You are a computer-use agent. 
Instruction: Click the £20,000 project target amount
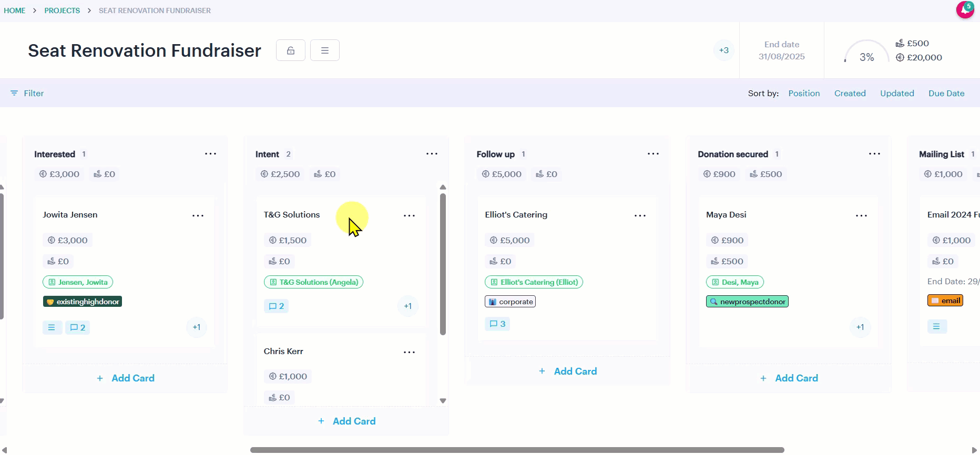(919, 57)
